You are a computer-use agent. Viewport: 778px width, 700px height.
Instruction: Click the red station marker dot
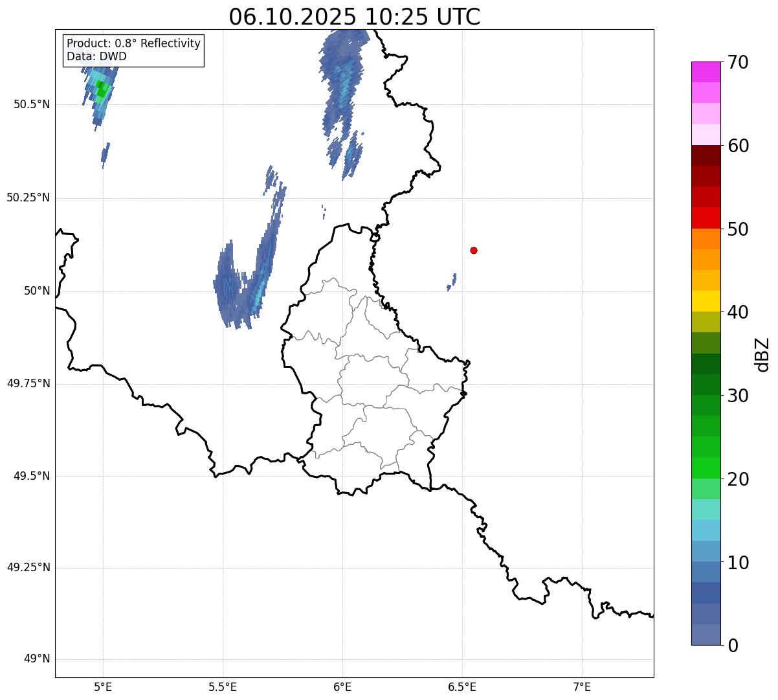coord(474,250)
